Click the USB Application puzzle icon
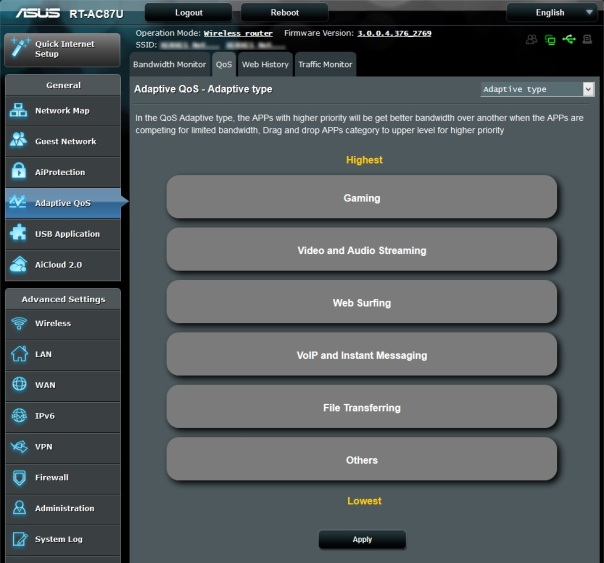Viewport: 604px width, 563px height. (x=18, y=233)
